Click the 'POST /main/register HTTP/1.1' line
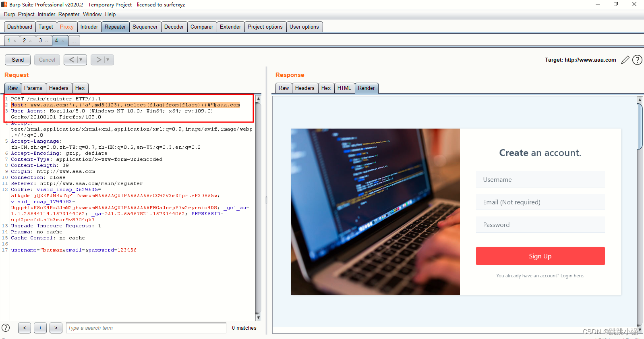Viewport: 644px width, 339px height. click(x=56, y=99)
